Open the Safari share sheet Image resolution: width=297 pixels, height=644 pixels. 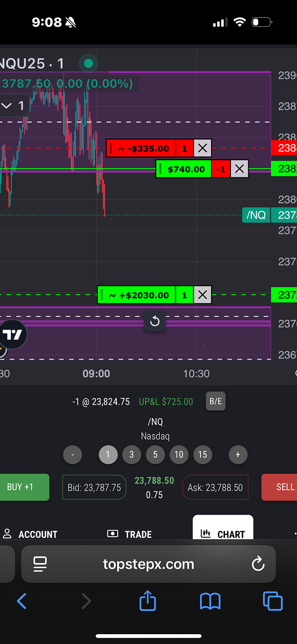click(148, 600)
